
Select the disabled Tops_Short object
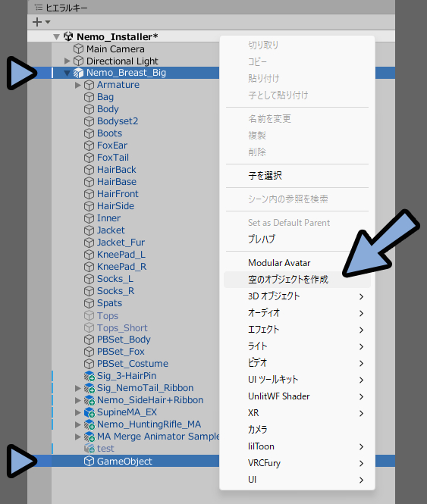pos(122,328)
